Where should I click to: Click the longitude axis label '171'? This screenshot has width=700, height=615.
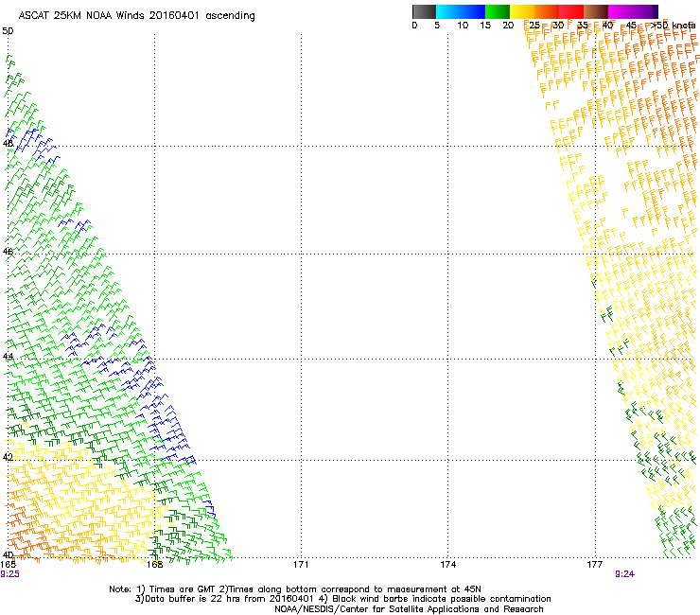point(301,565)
